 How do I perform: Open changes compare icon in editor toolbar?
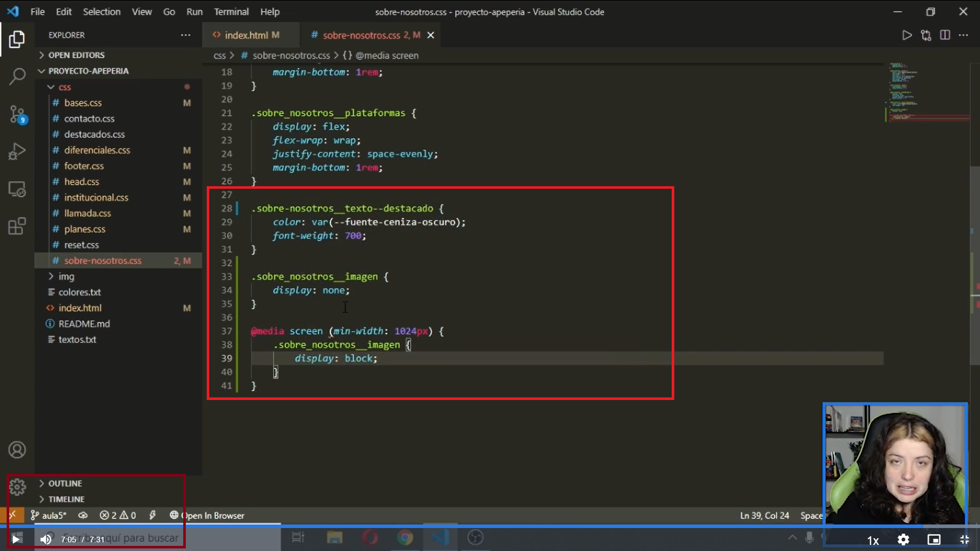point(926,35)
